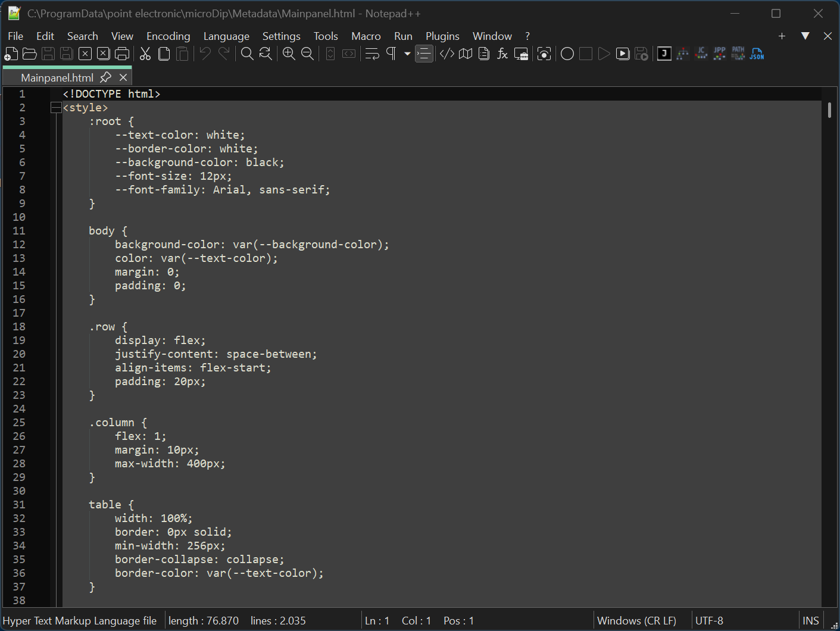This screenshot has width=840, height=631.
Task: Click the black J plugin icon
Action: (664, 54)
